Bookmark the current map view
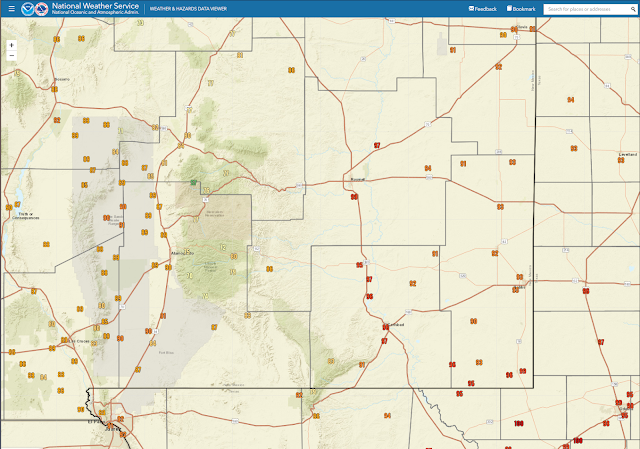640x449 pixels. click(521, 9)
